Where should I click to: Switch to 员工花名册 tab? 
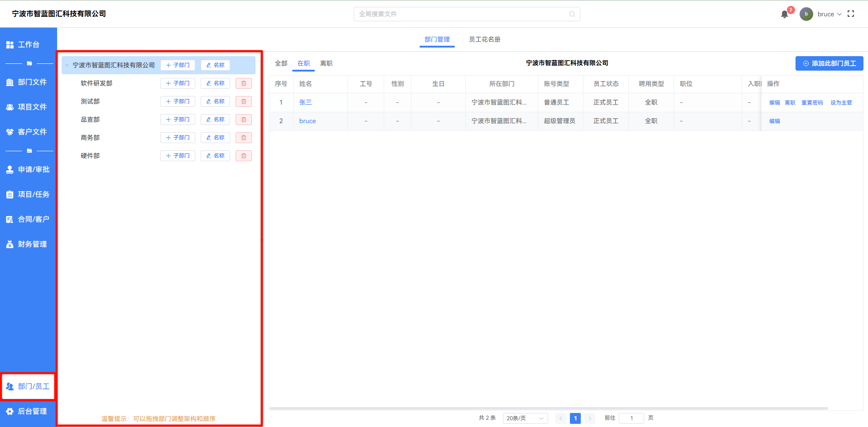[484, 39]
